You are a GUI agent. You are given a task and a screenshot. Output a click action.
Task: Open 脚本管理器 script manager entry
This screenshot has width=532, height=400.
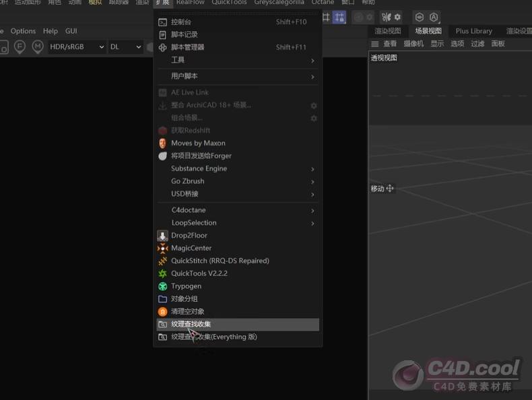(238, 48)
